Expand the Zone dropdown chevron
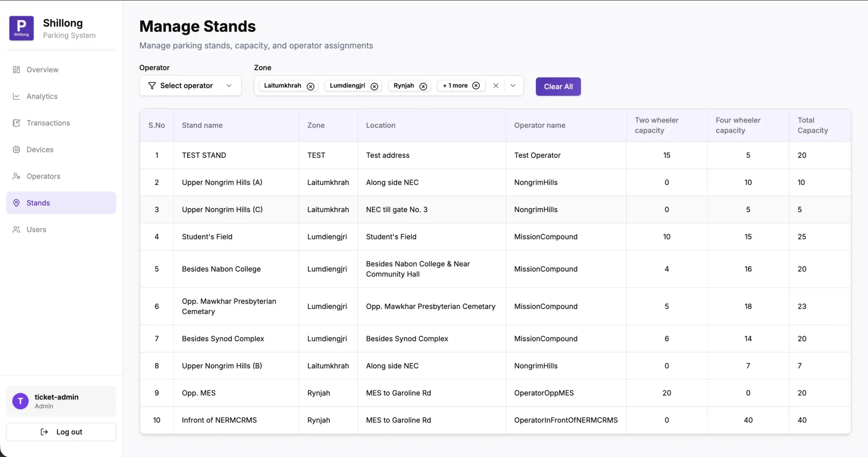Viewport: 868px width, 457px height. tap(513, 86)
